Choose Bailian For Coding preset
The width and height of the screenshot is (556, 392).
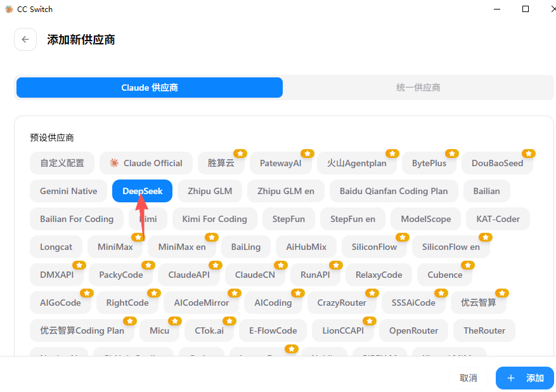click(x=77, y=219)
